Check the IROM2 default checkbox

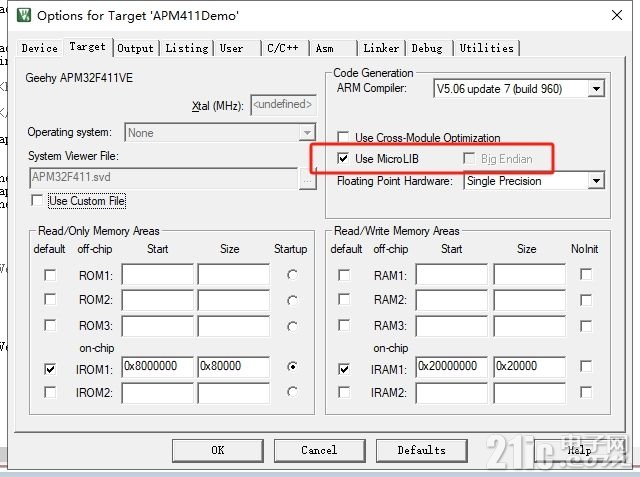coord(50,393)
